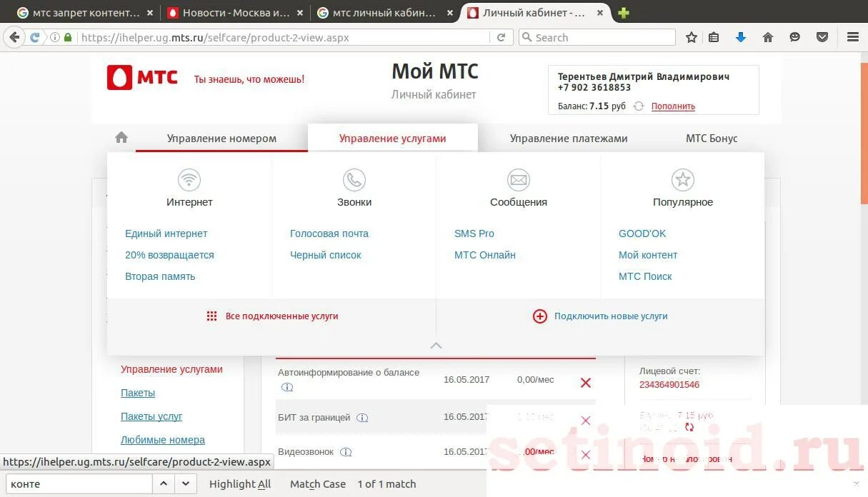The height and width of the screenshot is (497, 868).
Task: Open МТС Поиск link
Action: 645,276
